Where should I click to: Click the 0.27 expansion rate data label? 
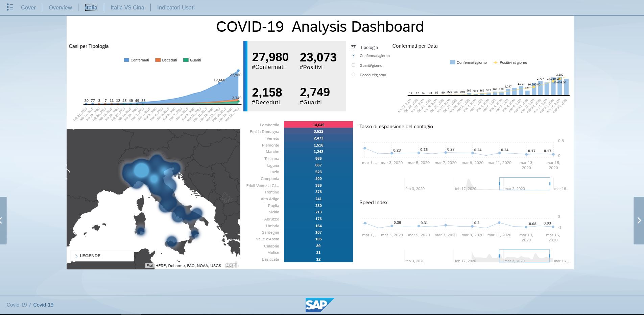[451, 149]
